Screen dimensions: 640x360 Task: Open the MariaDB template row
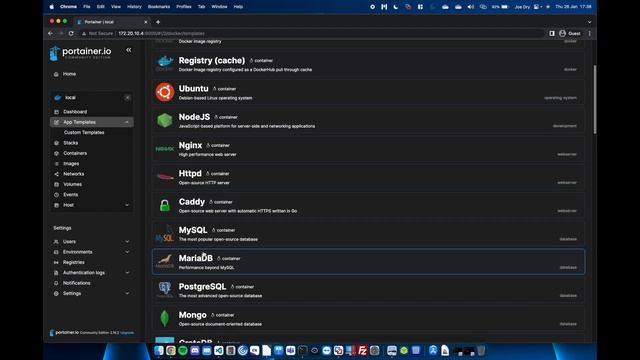coord(369,262)
